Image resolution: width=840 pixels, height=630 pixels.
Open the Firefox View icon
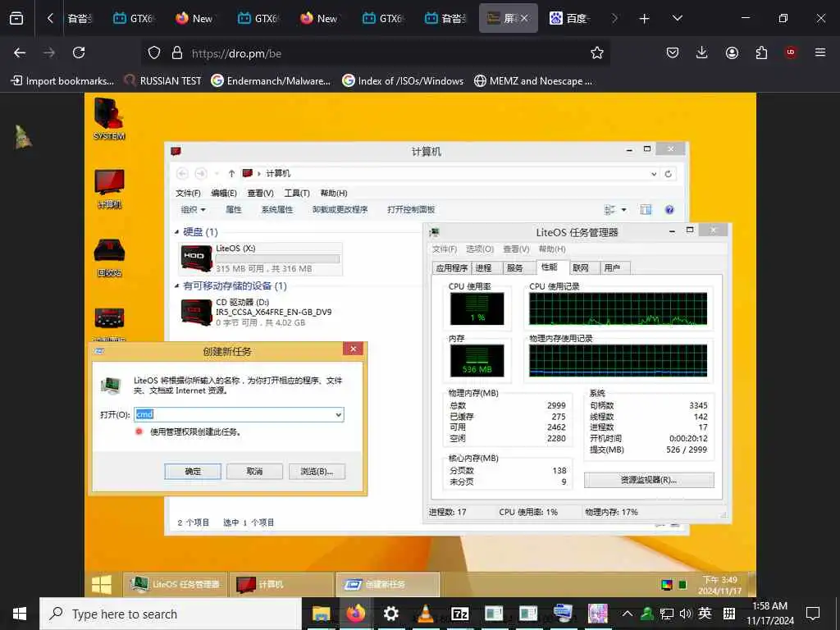pos(16,18)
